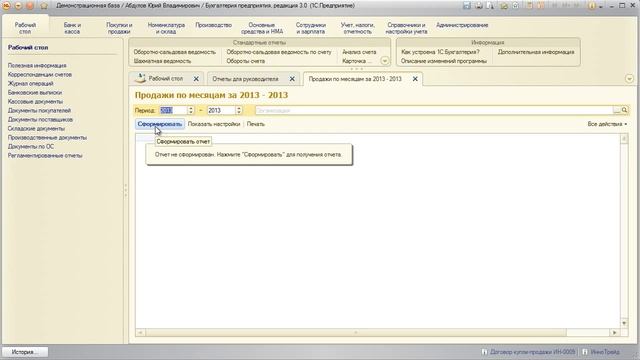
Task: Open the Сотрудники и зарплата section
Action: pyautogui.click(x=311, y=28)
